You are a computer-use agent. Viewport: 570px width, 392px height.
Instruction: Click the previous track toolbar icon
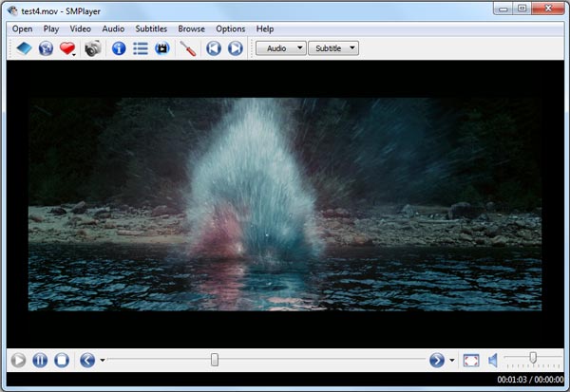[x=214, y=48]
